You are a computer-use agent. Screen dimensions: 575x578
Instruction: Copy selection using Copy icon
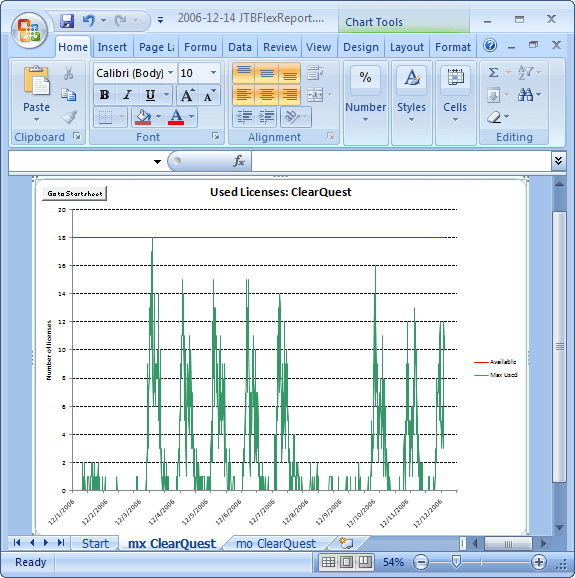tap(69, 95)
